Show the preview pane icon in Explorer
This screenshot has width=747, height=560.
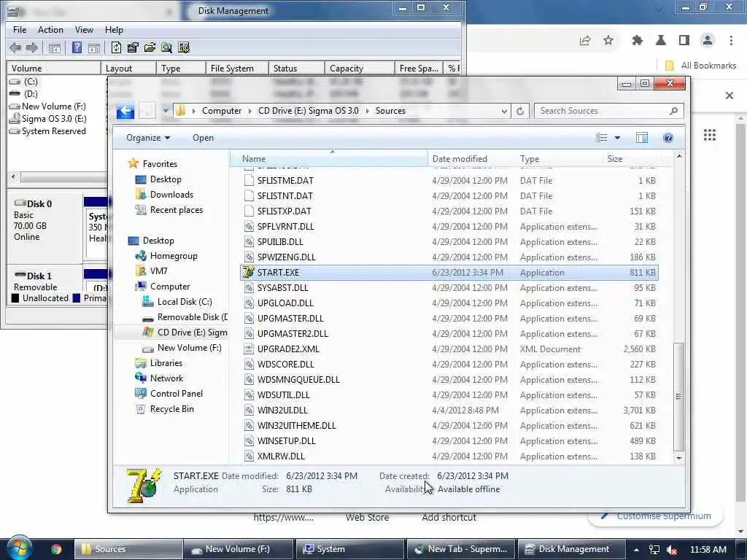[642, 138]
